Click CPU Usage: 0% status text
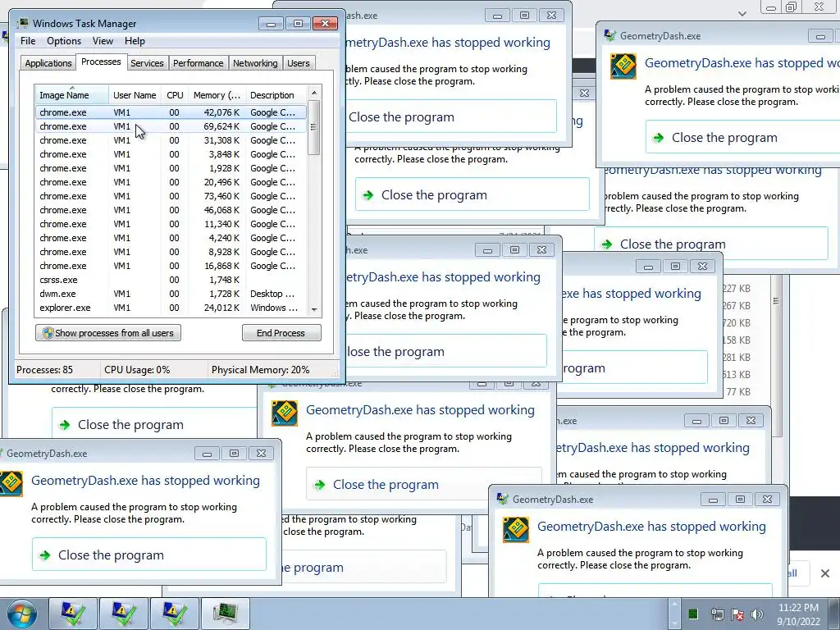The image size is (840, 630). 137,370
